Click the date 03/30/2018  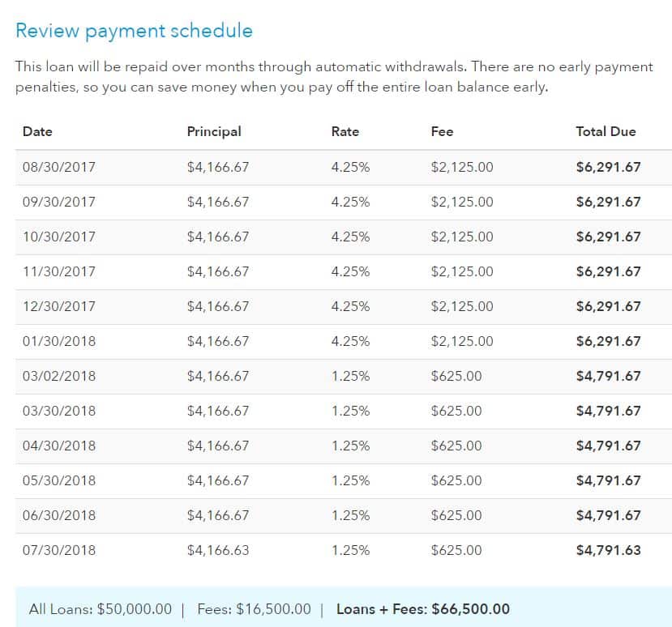(59, 411)
